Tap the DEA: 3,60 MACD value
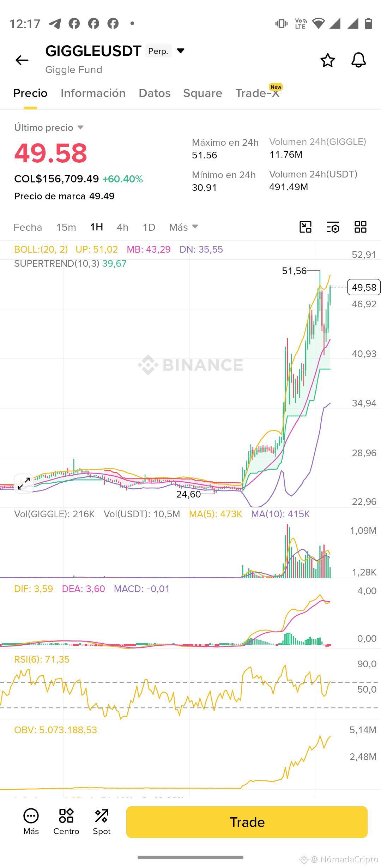This screenshot has width=381, height=868. [83, 589]
